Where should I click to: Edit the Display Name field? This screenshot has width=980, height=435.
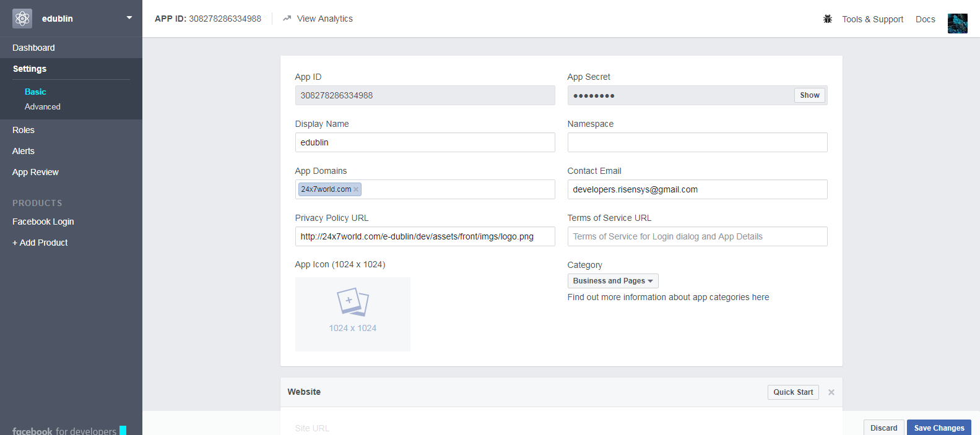[425, 142]
